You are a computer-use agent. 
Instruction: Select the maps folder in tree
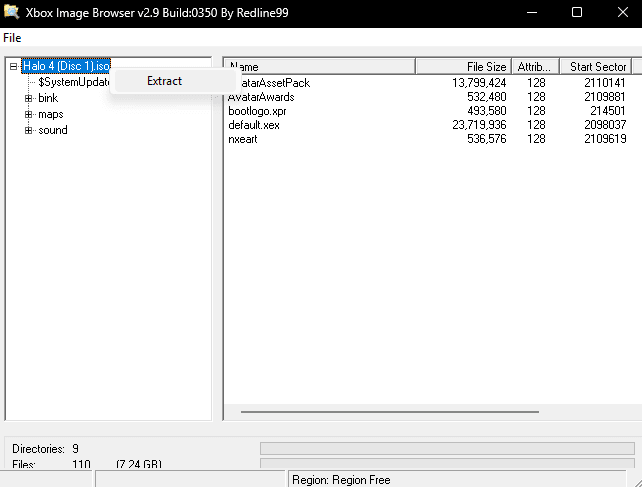(x=50, y=114)
